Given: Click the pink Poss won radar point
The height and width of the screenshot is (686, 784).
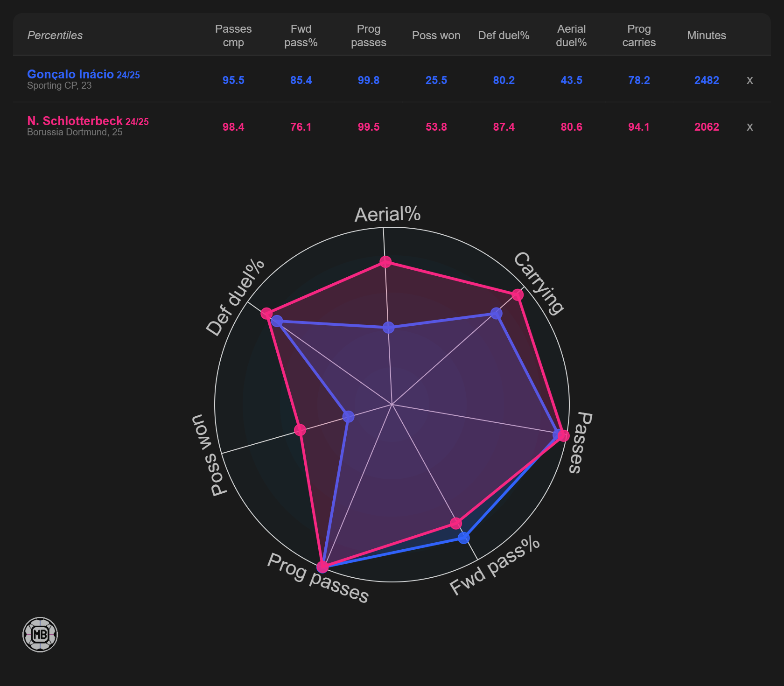Looking at the screenshot, I should pos(300,430).
